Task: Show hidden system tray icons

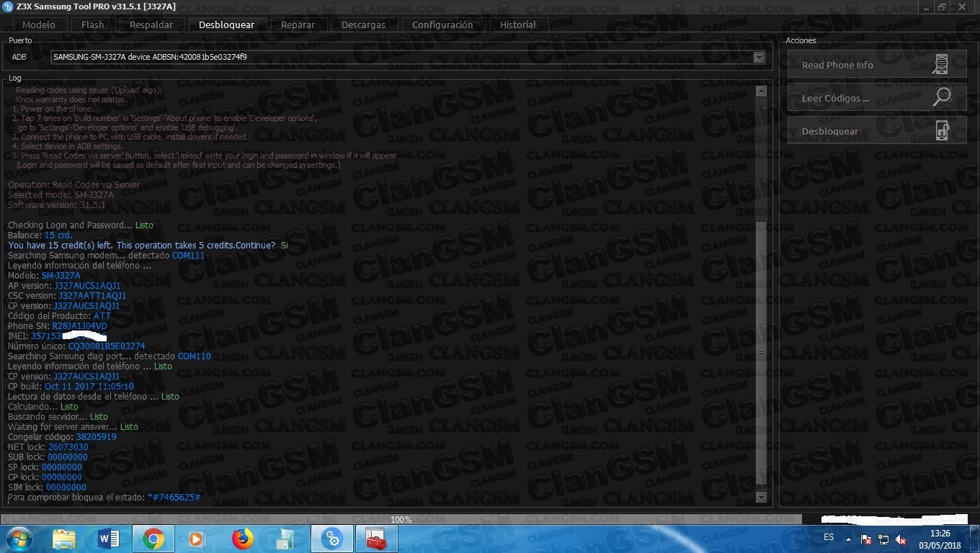Action: (x=848, y=539)
